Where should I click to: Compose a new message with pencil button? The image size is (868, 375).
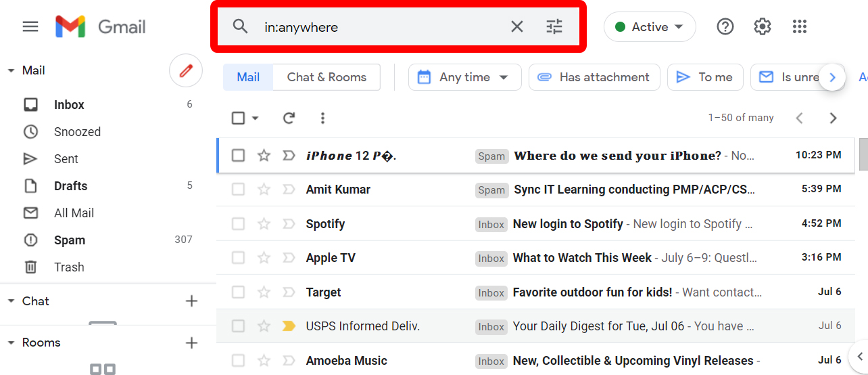186,70
